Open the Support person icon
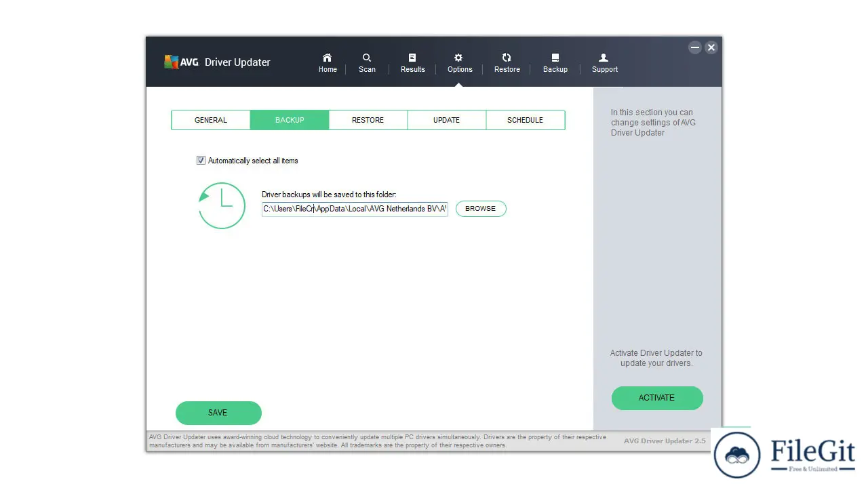 (x=604, y=58)
